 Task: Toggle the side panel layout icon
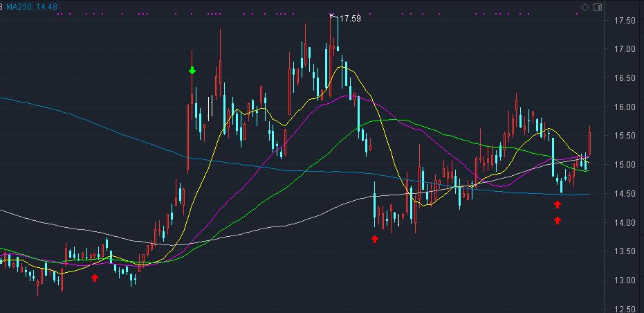click(x=598, y=8)
